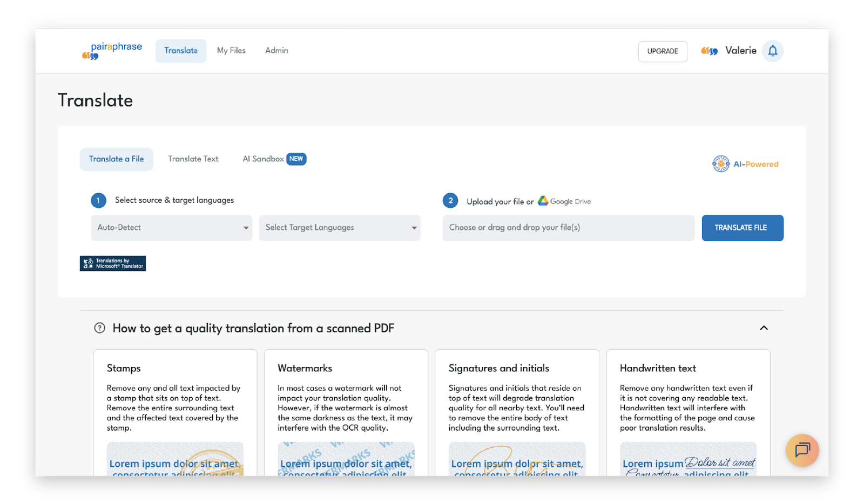Click the Google Drive icon
Viewport: 864px width, 504px height.
pos(543,201)
